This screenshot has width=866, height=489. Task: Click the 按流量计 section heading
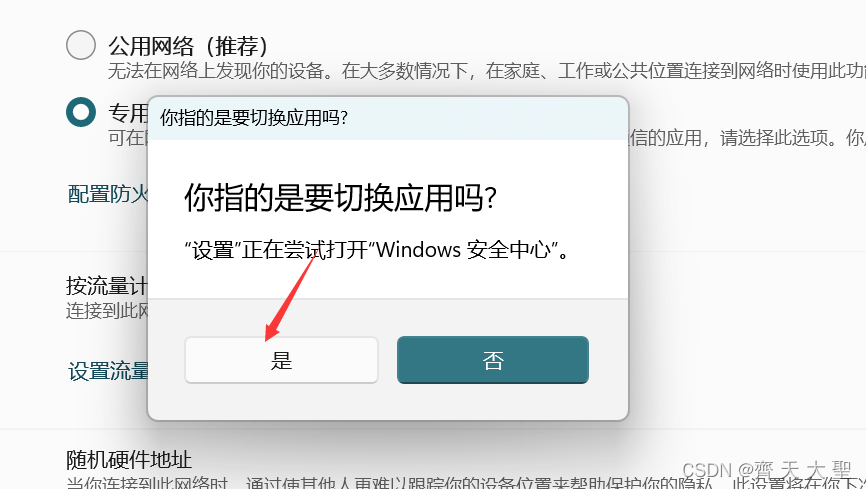[x=107, y=286]
